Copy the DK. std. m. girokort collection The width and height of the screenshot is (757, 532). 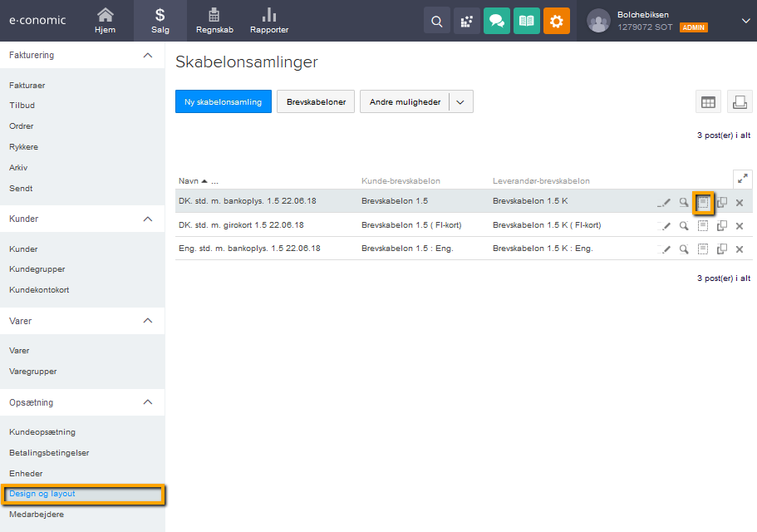point(721,225)
